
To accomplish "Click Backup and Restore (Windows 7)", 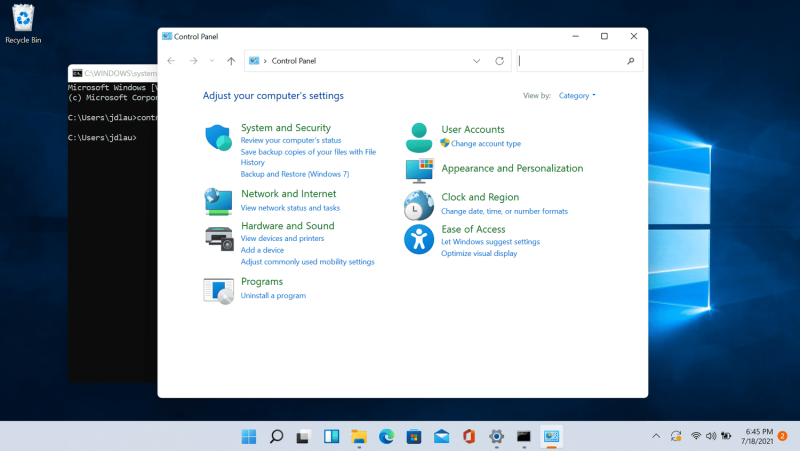I will pos(294,174).
